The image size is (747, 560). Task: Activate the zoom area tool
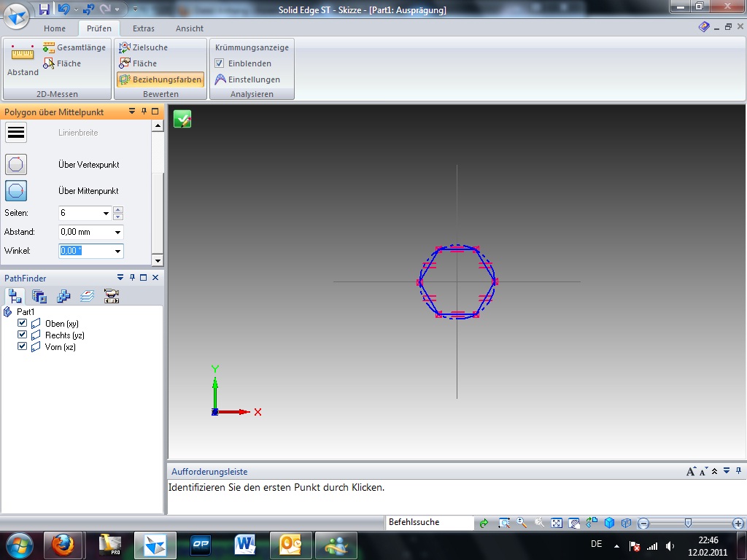coord(503,523)
